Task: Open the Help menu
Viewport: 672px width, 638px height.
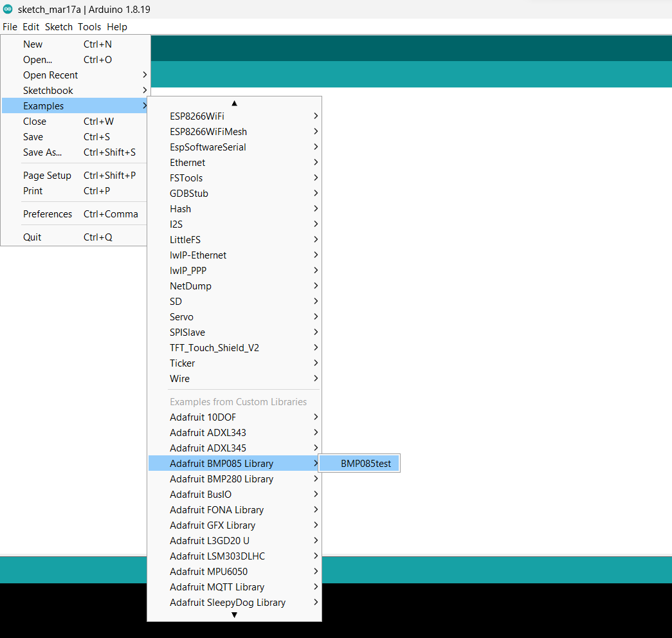Action: (x=117, y=27)
